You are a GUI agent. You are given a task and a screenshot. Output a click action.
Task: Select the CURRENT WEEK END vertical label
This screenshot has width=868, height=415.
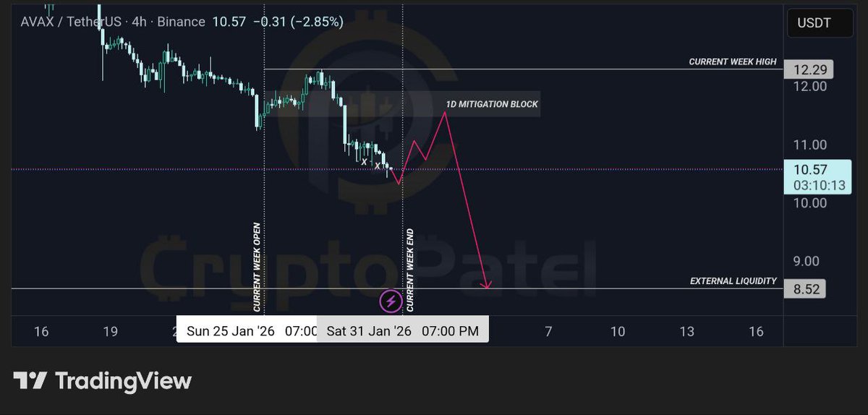point(410,270)
